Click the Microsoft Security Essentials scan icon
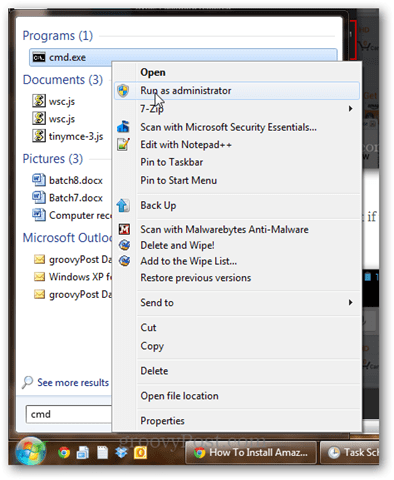Image resolution: width=394 pixels, height=480 pixels. coord(123,127)
